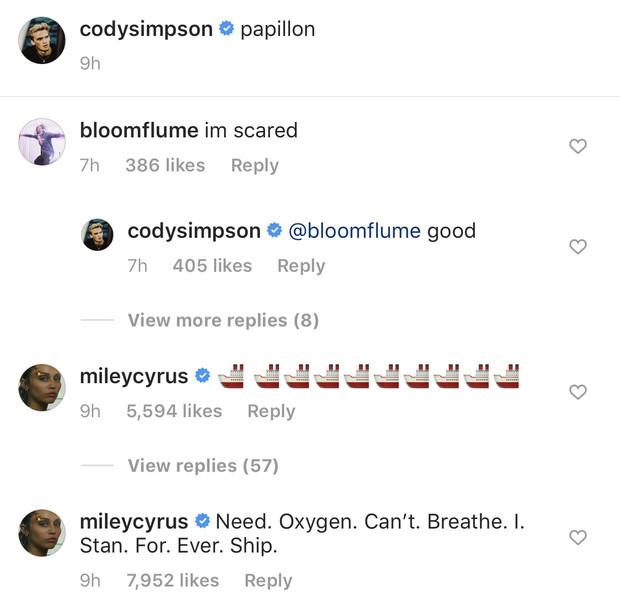Like bloomflume's "im scared" comment

pyautogui.click(x=577, y=146)
